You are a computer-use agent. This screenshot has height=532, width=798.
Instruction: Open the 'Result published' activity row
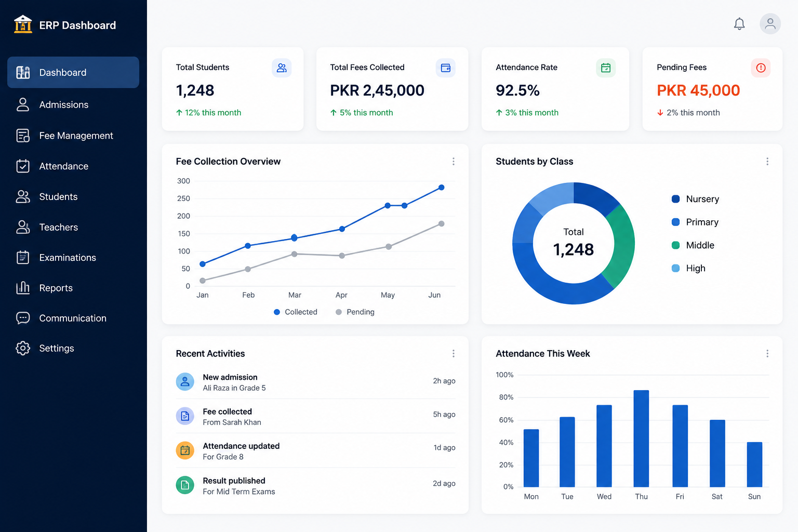click(x=315, y=485)
